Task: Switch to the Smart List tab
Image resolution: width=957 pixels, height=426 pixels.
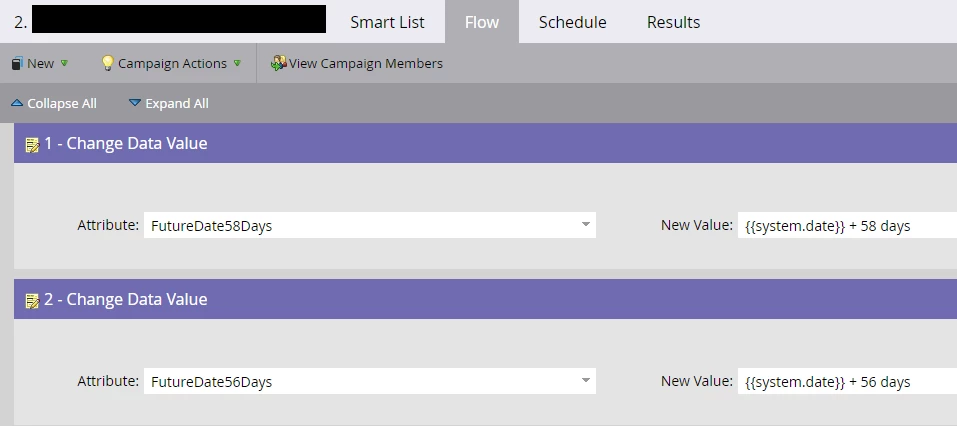Action: pyautogui.click(x=388, y=22)
